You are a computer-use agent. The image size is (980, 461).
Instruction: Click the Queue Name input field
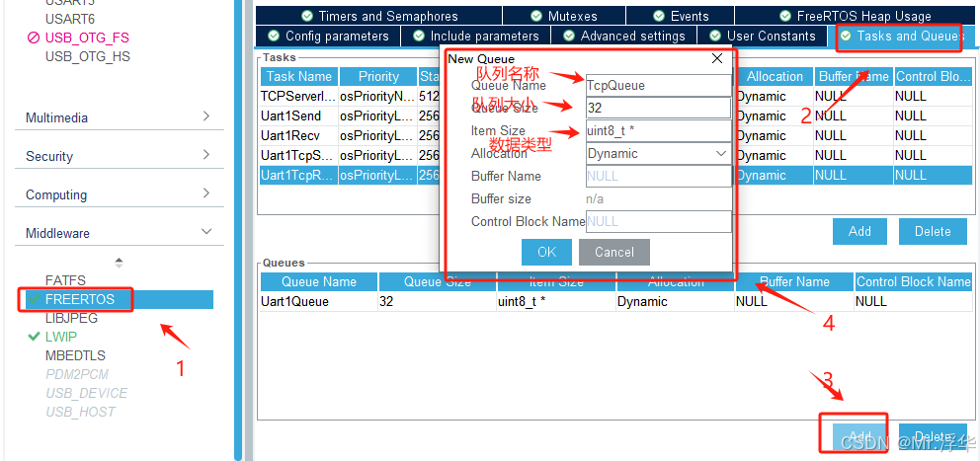click(x=658, y=86)
